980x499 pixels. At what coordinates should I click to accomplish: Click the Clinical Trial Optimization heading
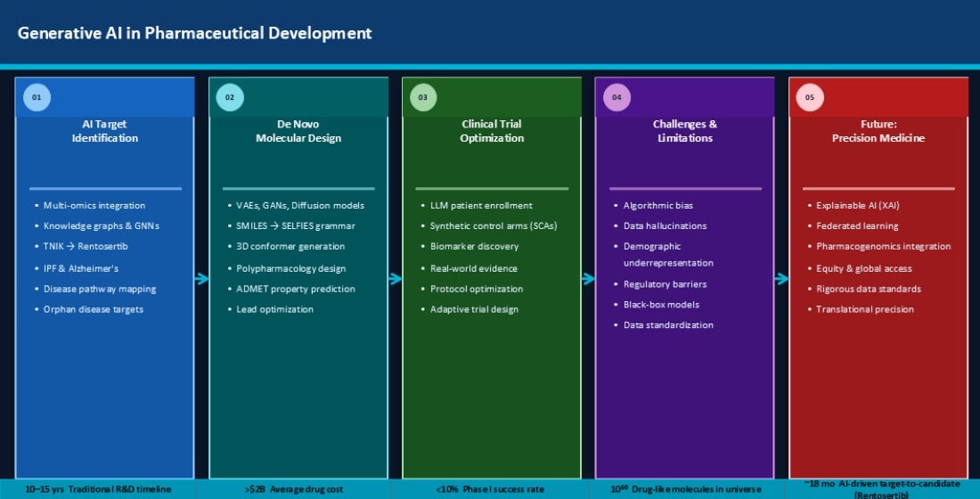point(492,131)
